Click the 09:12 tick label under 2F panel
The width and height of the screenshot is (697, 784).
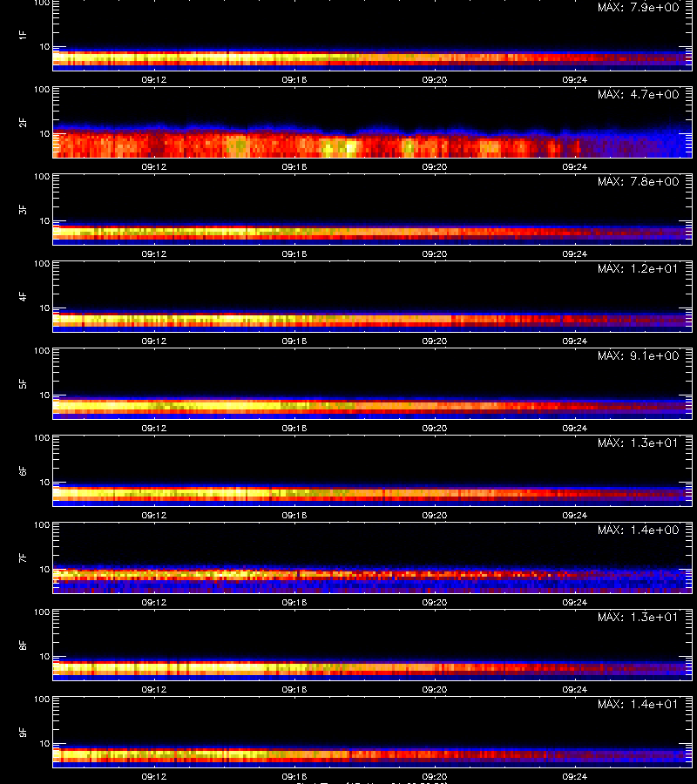[154, 167]
